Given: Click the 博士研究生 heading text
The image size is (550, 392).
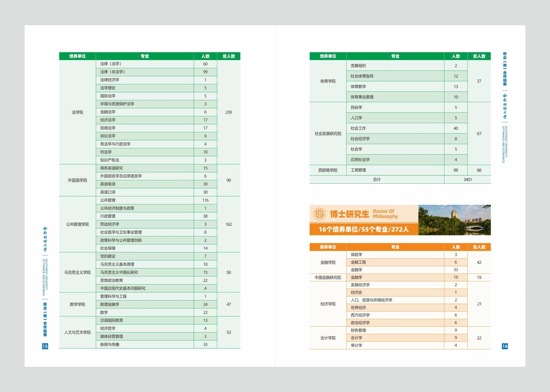Looking at the screenshot, I should pyautogui.click(x=349, y=214).
